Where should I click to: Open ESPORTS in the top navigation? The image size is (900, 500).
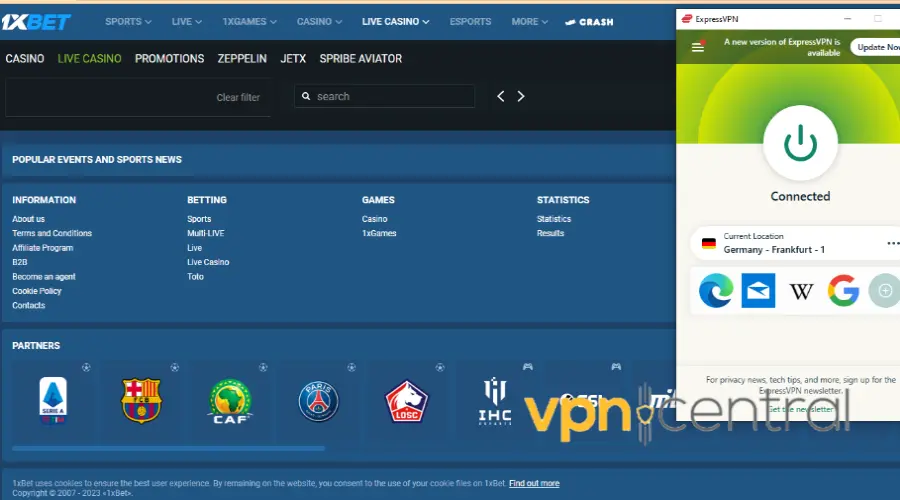pyautogui.click(x=470, y=22)
